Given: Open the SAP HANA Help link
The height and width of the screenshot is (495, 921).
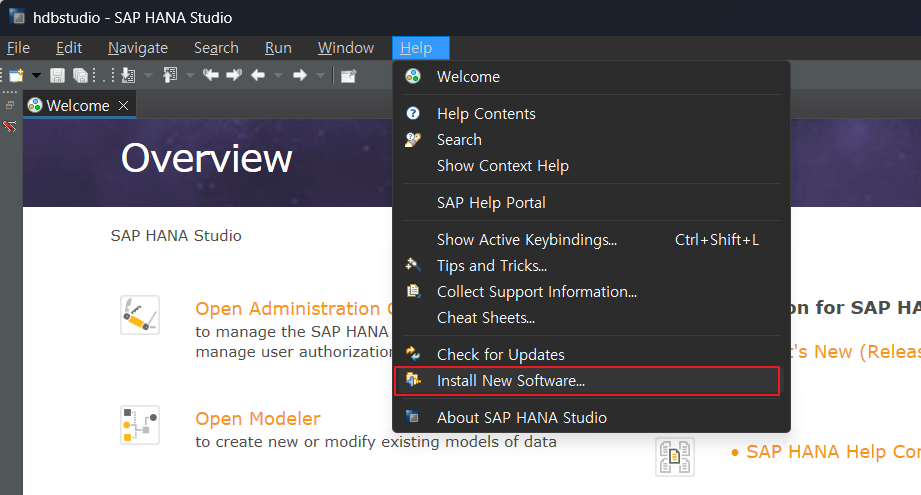Looking at the screenshot, I should coord(833,452).
